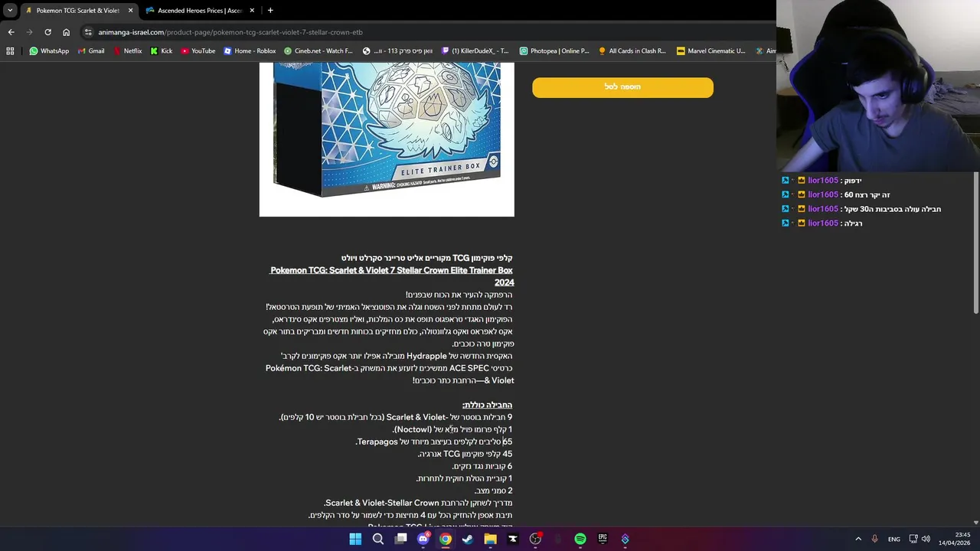Open the Home - Roblox bookmark
This screenshot has width=980, height=551.
[x=250, y=51]
